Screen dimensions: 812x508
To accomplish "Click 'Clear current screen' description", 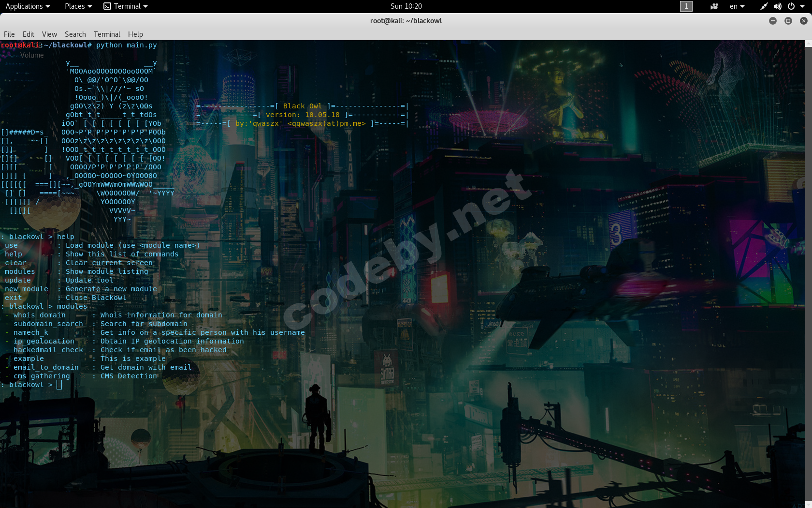I will [x=109, y=263].
